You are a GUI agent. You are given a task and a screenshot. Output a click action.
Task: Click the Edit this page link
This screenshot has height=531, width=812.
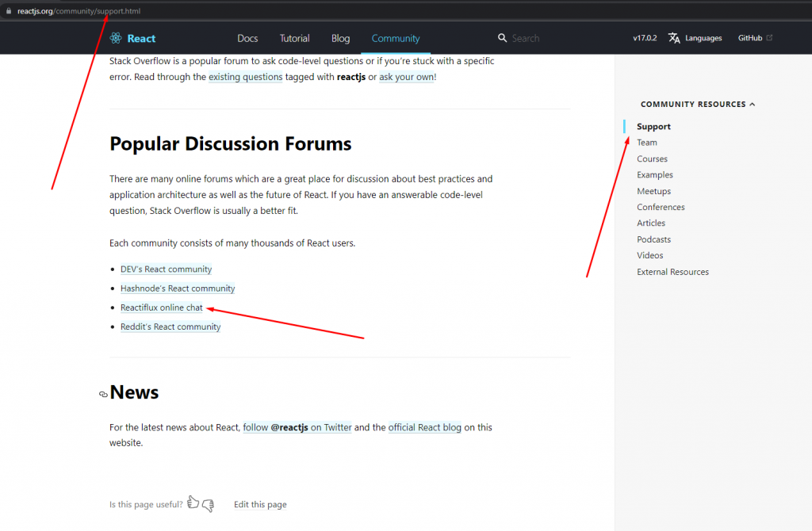(260, 504)
